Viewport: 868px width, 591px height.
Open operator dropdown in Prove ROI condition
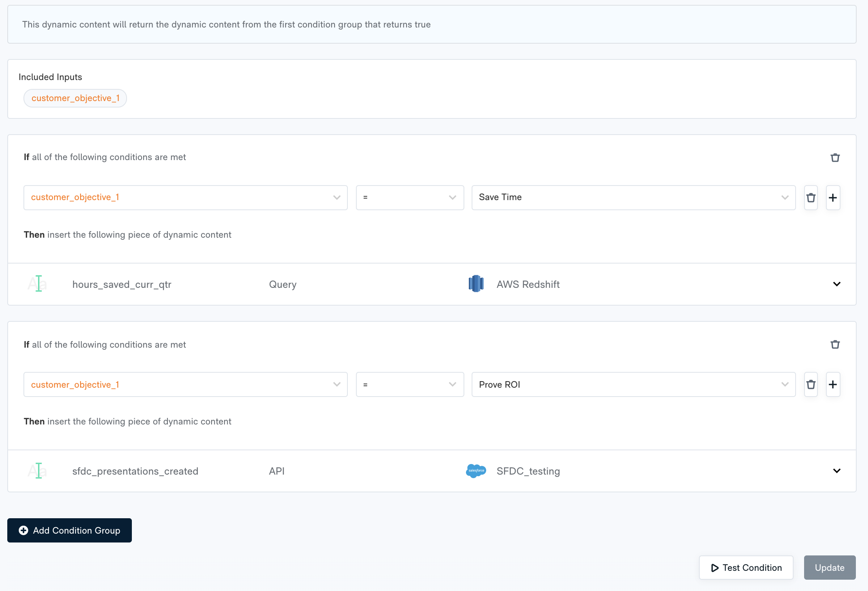(410, 384)
